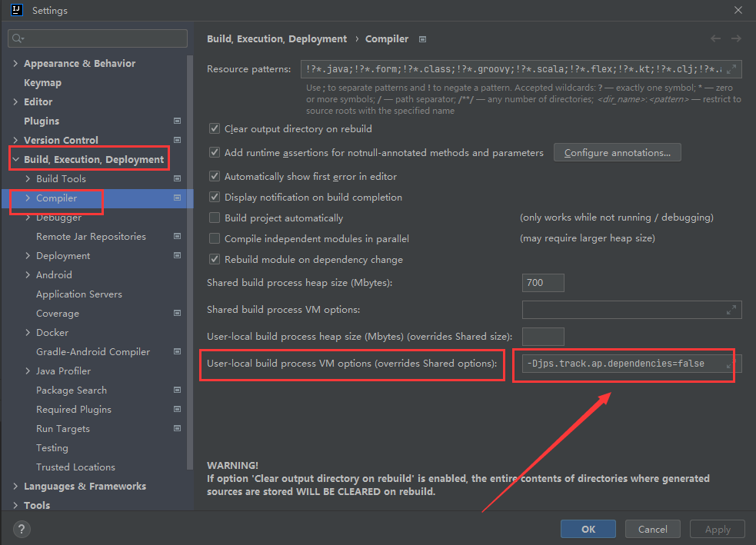Click the settings indicator icon beside Version Control
The image size is (756, 545).
coord(178,139)
